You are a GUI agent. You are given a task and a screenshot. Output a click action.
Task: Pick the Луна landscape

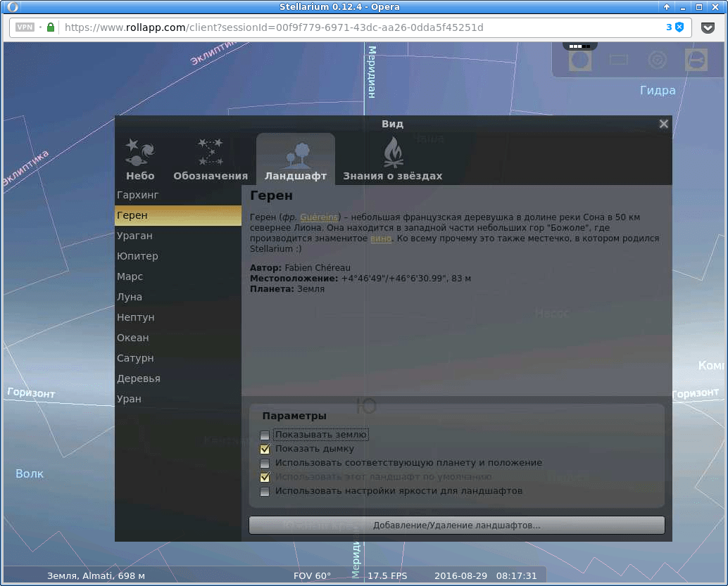tap(178, 297)
